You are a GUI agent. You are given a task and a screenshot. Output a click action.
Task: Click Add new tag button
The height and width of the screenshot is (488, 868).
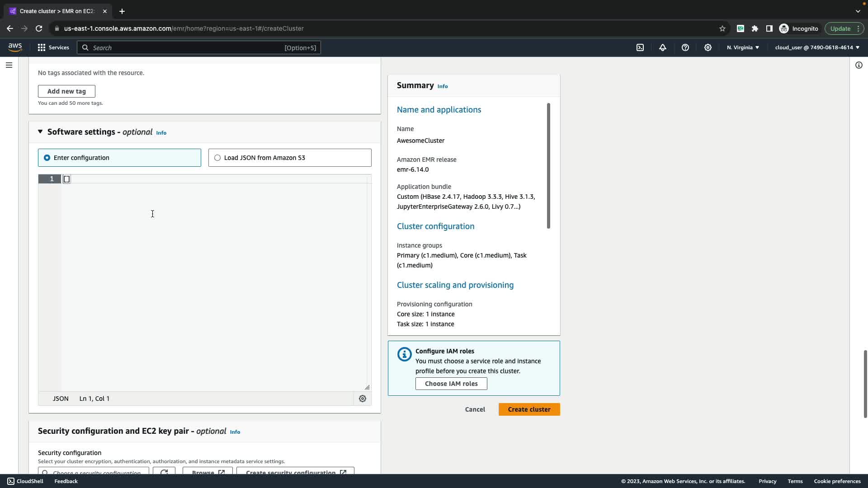pos(66,91)
